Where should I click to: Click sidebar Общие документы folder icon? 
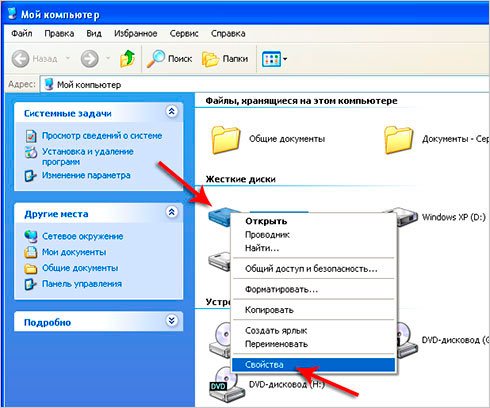[31, 268]
